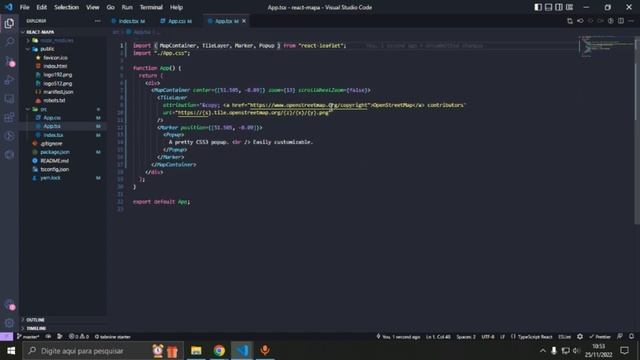Image resolution: width=640 pixels, height=360 pixels.
Task: Open the Run menu
Action: point(127,7)
